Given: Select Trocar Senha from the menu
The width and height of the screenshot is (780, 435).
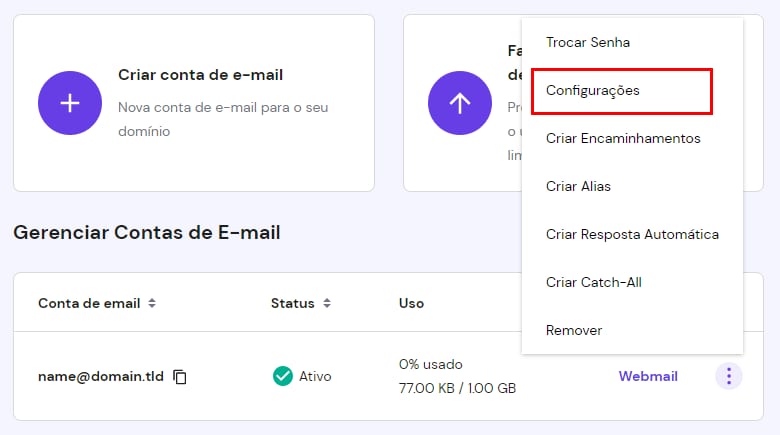Looking at the screenshot, I should (x=588, y=42).
